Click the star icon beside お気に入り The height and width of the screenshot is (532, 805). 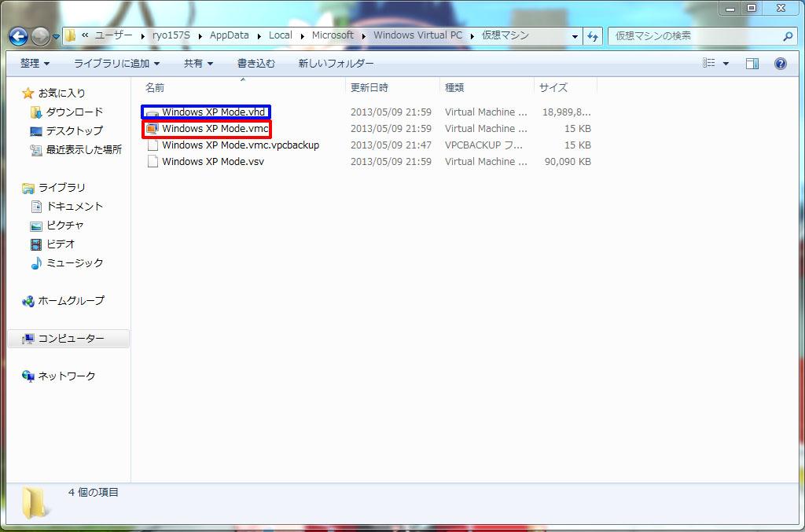point(28,93)
